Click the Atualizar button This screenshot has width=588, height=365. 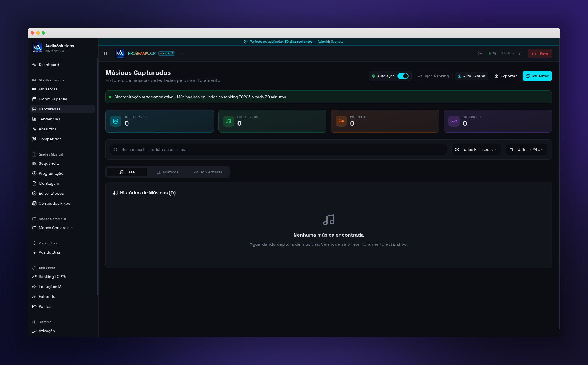(x=537, y=76)
